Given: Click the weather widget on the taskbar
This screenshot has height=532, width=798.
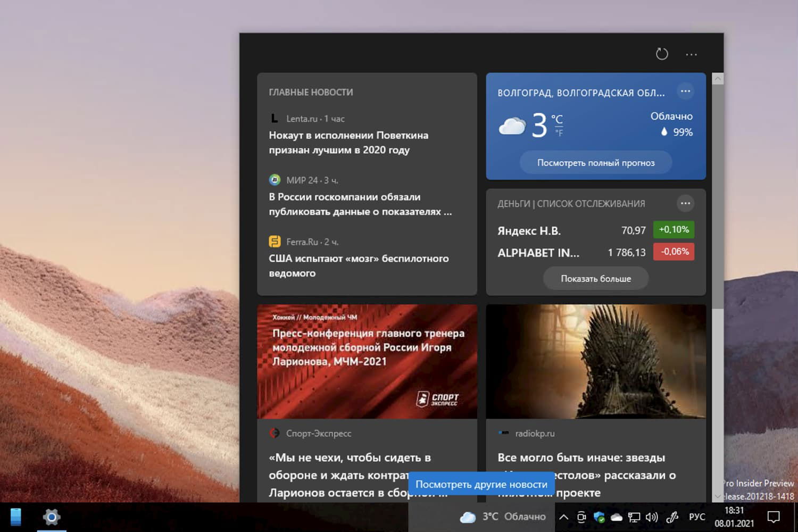Looking at the screenshot, I should (503, 517).
